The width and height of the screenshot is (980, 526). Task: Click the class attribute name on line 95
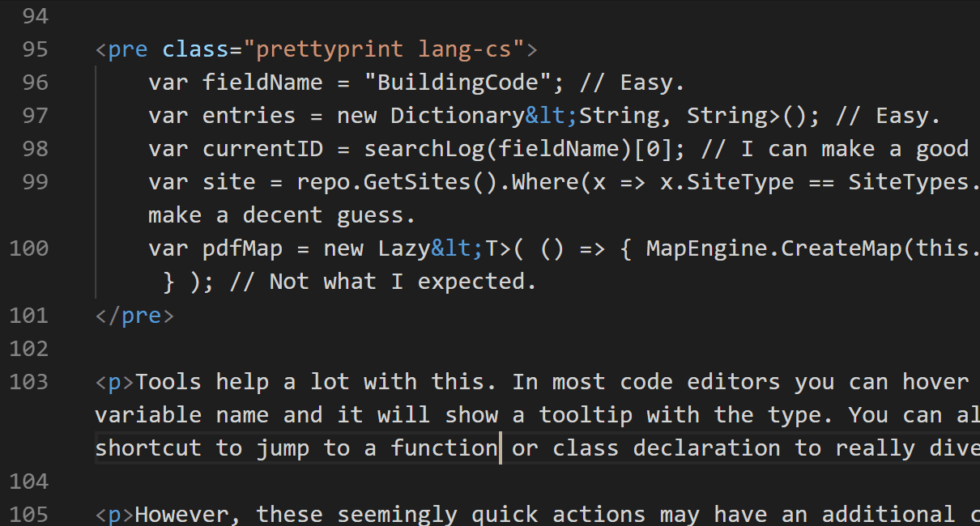[196, 50]
